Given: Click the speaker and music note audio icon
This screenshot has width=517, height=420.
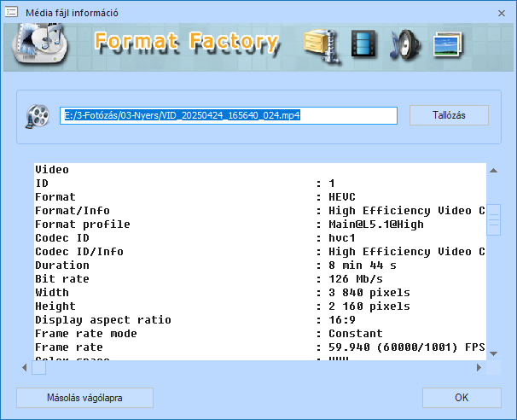Looking at the screenshot, I should pyautogui.click(x=405, y=44).
